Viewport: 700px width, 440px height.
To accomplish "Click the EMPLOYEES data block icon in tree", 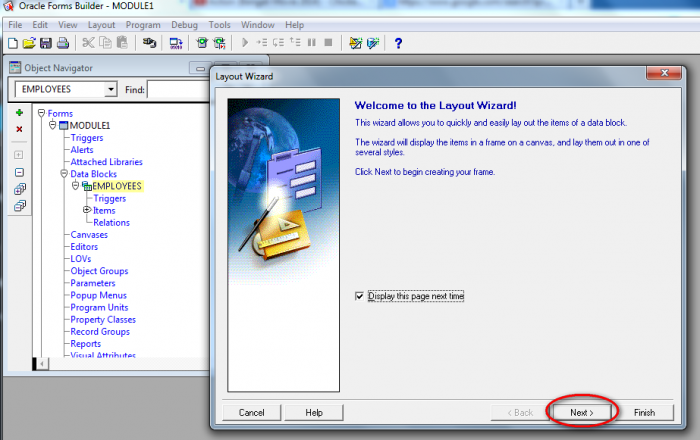I will pyautogui.click(x=87, y=186).
